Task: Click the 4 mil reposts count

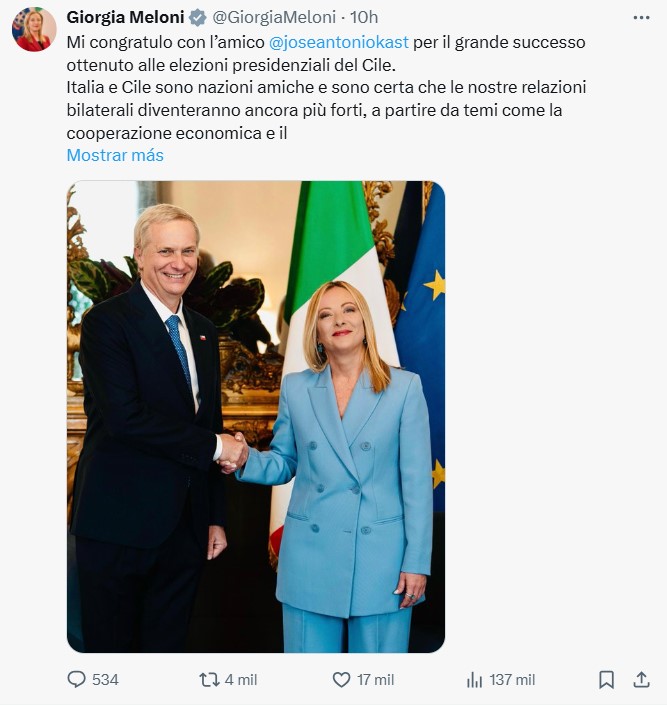Action: coord(241,679)
